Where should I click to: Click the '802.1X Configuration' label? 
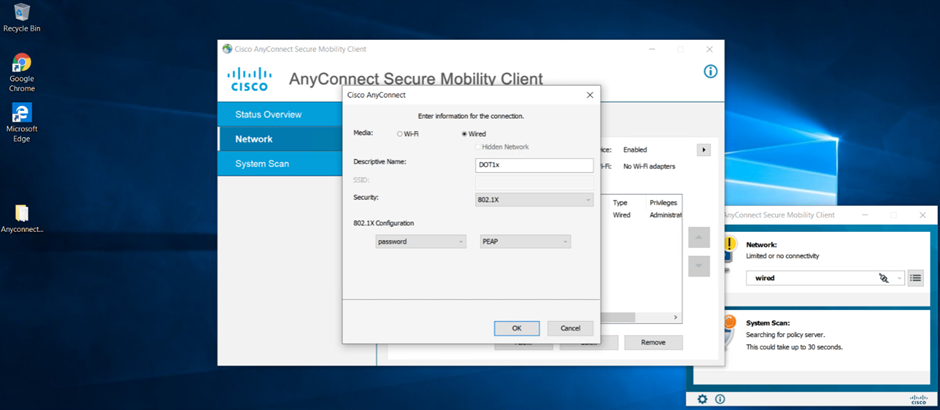(x=384, y=223)
